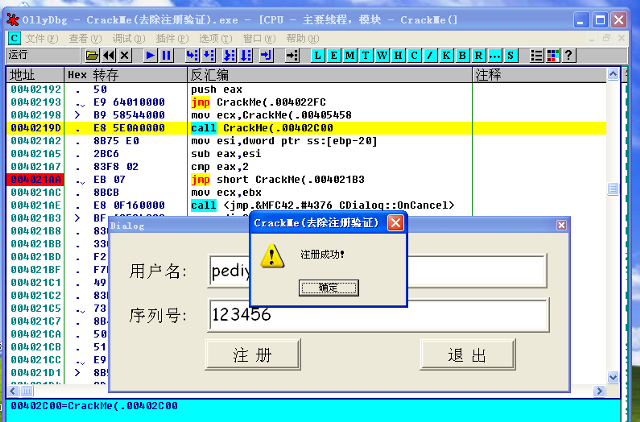The height and width of the screenshot is (422, 640).
Task: Click the horizontal scrollbar right arrow
Action: (599, 391)
